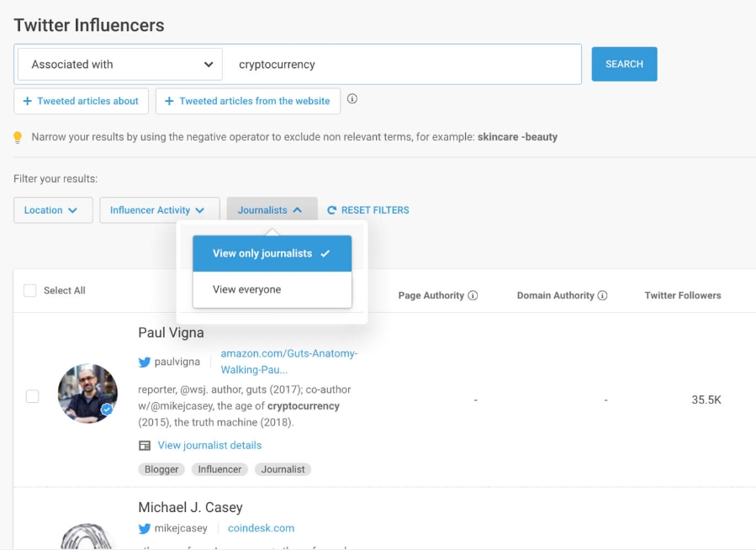Open the Associated with dropdown
This screenshot has width=756, height=550.
(120, 64)
